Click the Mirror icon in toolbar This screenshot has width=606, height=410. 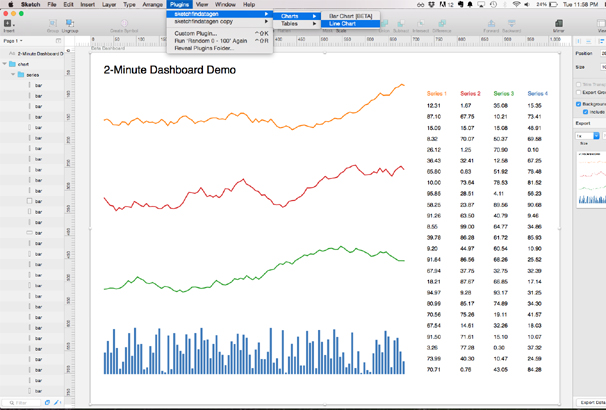tap(558, 24)
